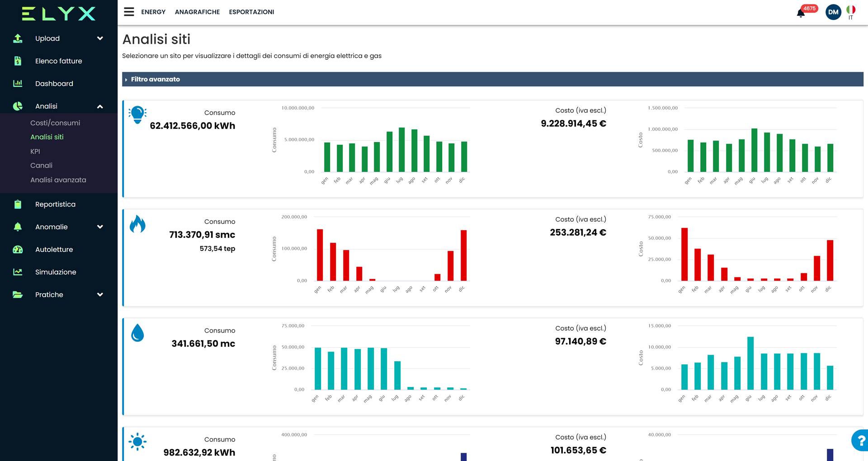
Task: Expand the Upload sidebar menu
Action: (x=100, y=38)
